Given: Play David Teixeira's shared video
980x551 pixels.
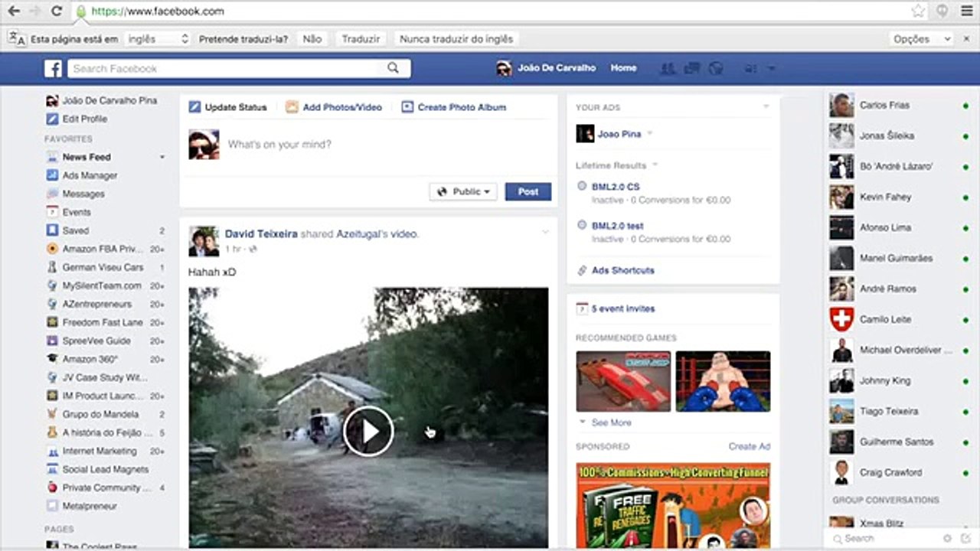Looking at the screenshot, I should pos(368,432).
